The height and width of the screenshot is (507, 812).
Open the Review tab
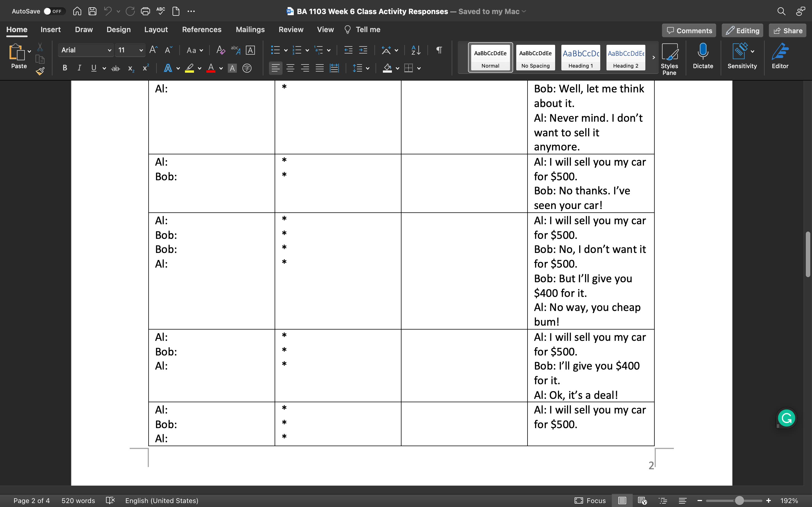pyautogui.click(x=291, y=30)
